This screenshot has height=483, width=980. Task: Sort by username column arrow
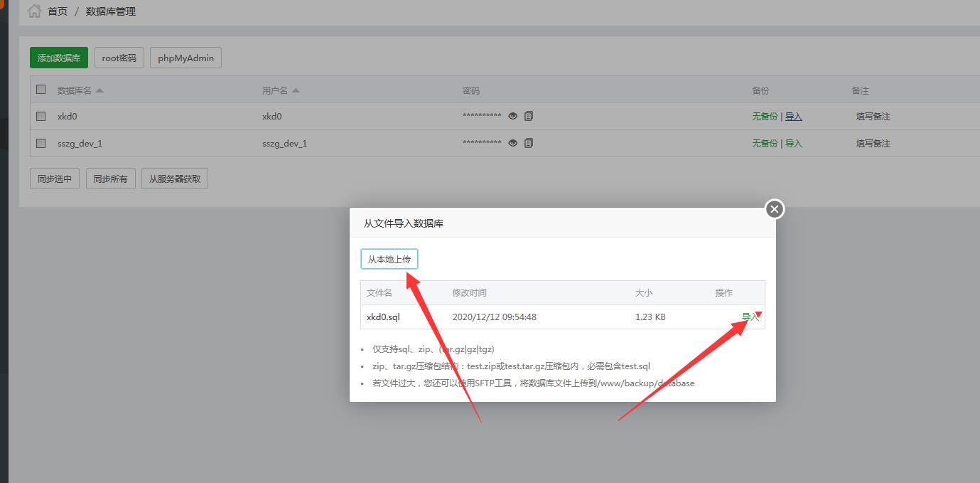coord(296,91)
